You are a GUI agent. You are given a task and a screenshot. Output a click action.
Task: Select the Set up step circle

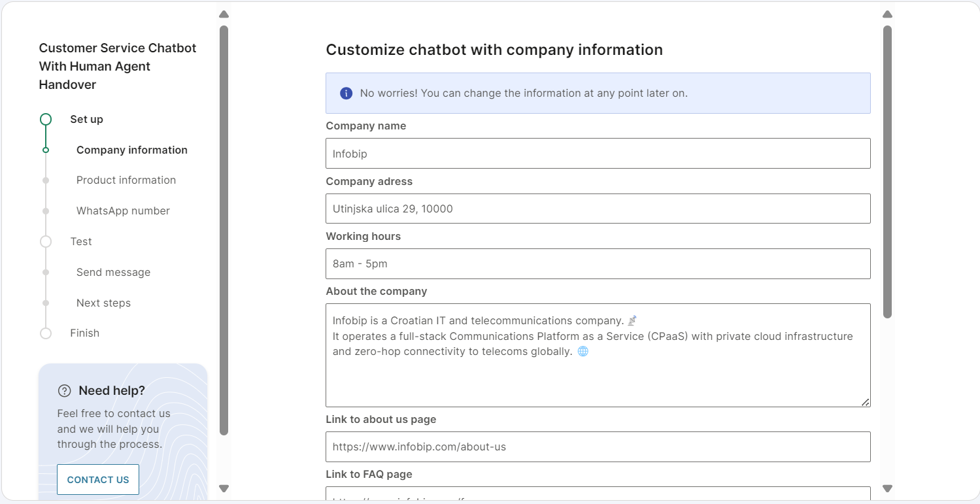(45, 119)
